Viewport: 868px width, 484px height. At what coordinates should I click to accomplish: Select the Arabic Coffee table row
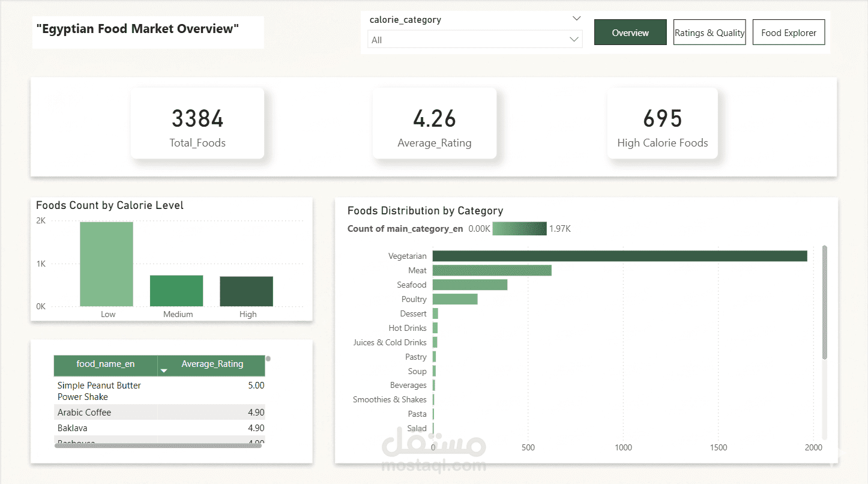point(159,413)
